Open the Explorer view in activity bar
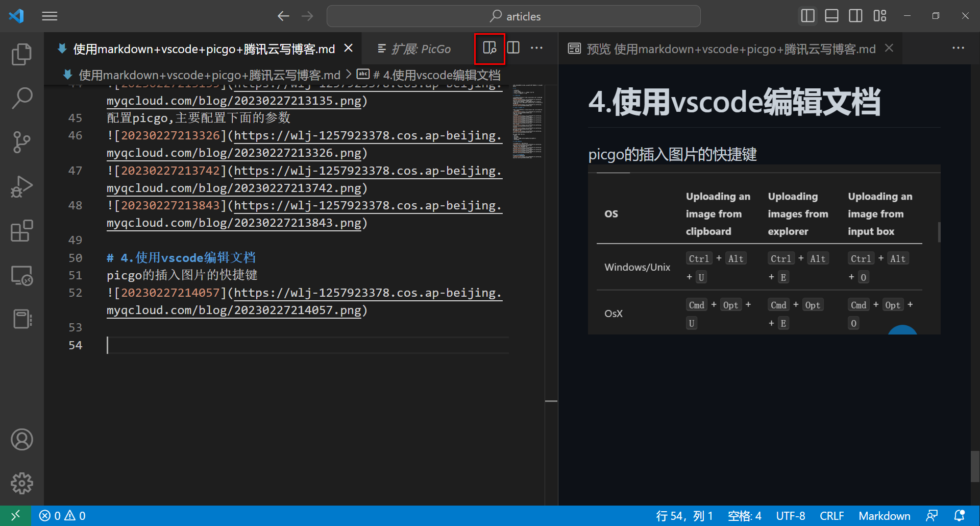Image resolution: width=980 pixels, height=526 pixels. click(21, 54)
